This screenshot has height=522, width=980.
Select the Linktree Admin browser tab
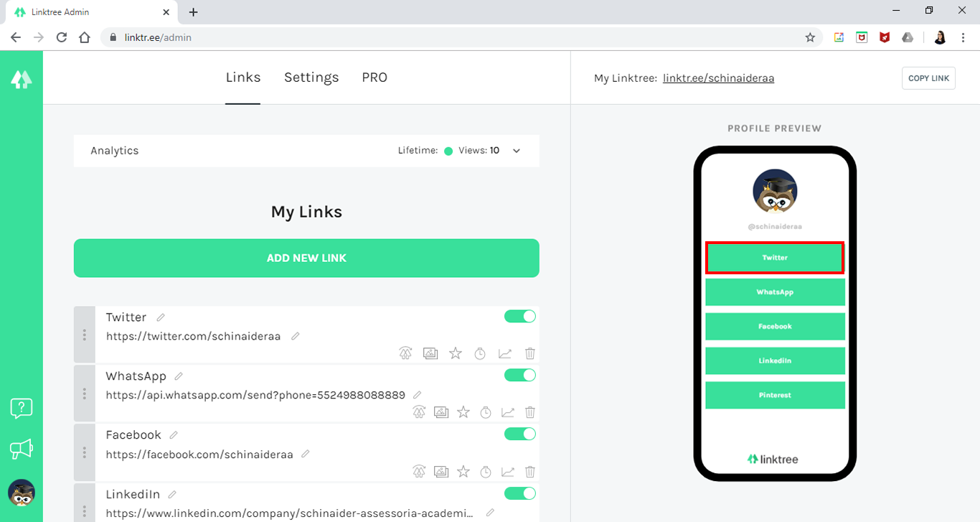tap(91, 12)
